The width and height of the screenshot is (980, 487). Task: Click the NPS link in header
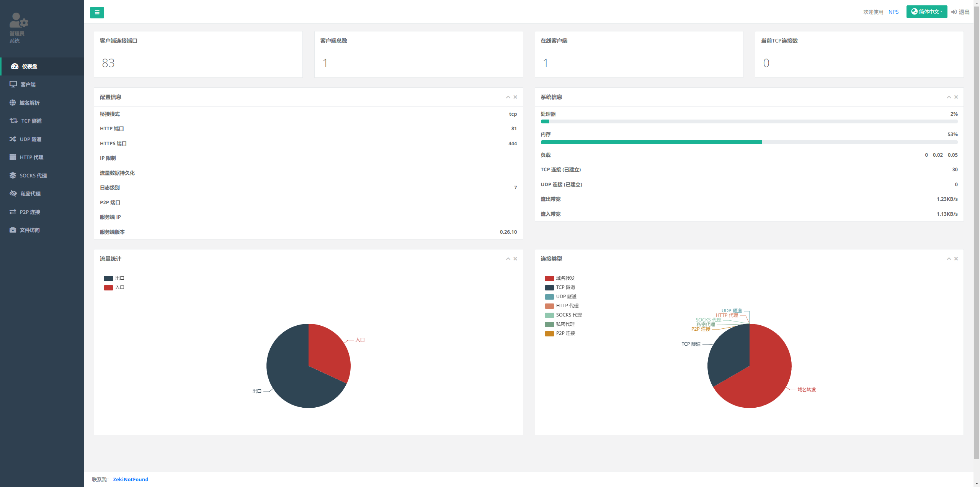[893, 12]
